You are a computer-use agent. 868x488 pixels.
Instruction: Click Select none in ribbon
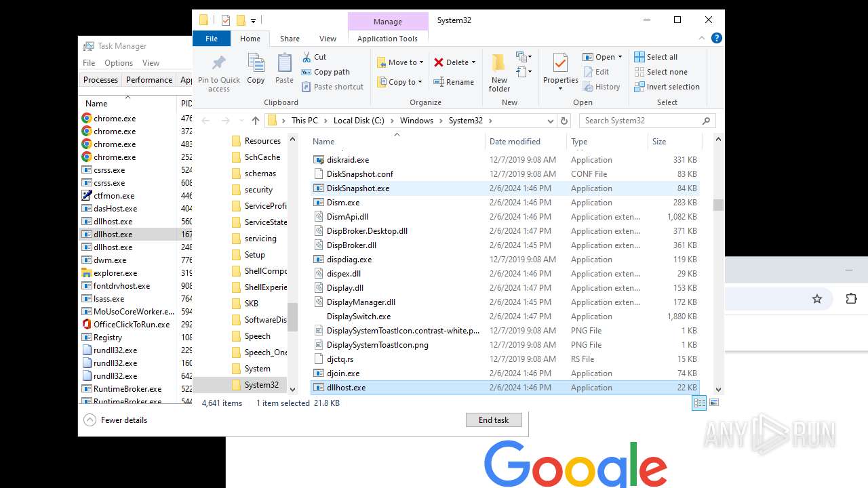tap(660, 72)
